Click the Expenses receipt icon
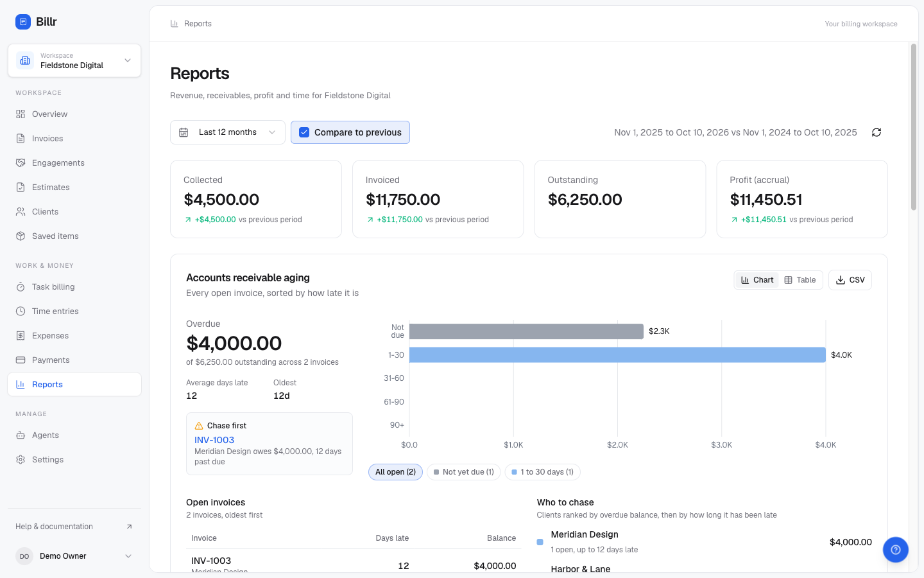Viewport: 924px width, 578px height. (x=21, y=336)
